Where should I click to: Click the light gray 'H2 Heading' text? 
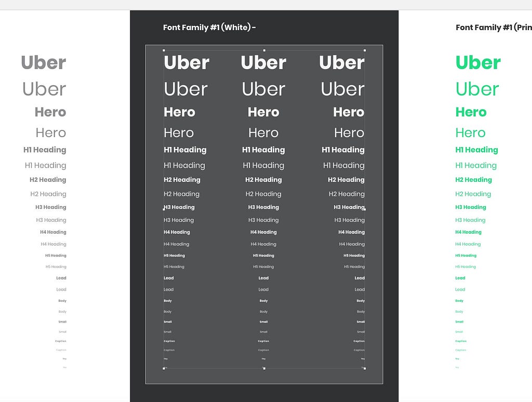[48, 194]
